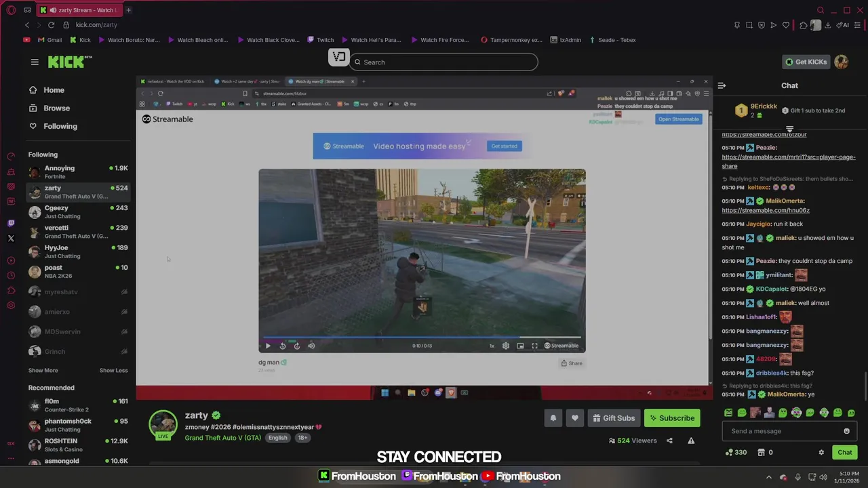Open zarty streamer avatar
The height and width of the screenshot is (488, 868).
click(x=163, y=424)
